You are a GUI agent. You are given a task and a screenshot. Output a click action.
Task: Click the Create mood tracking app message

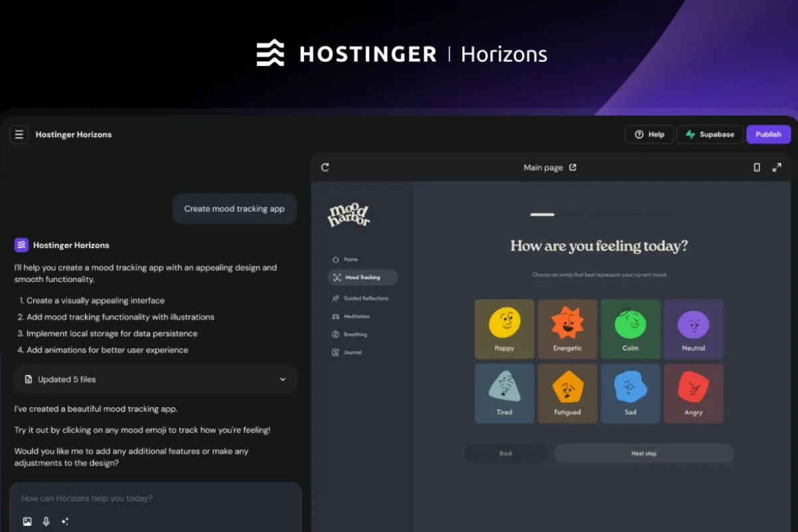(x=234, y=209)
